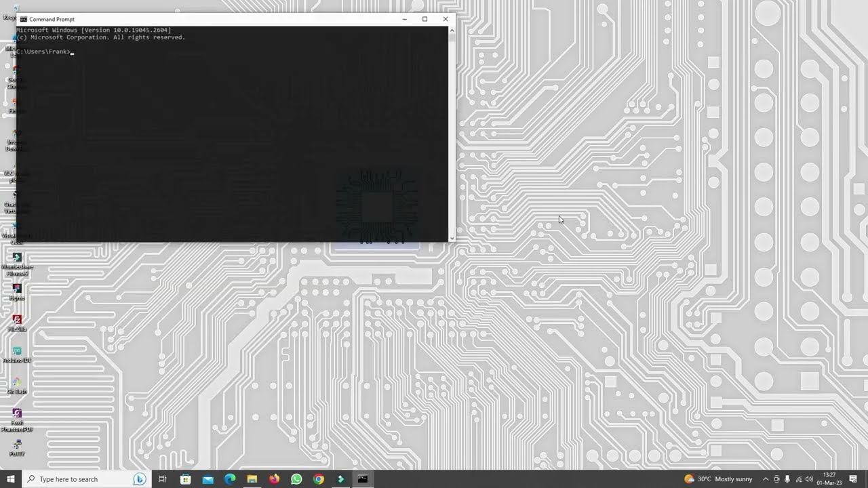
Task: Close the Command Prompt window
Action: point(446,19)
